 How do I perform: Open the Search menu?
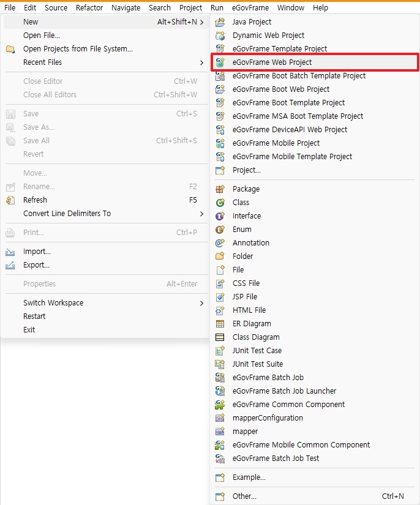[x=160, y=8]
